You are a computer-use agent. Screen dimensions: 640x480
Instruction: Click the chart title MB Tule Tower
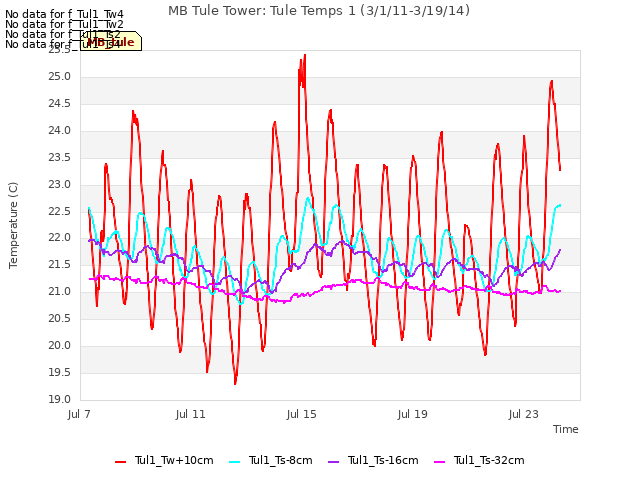click(x=319, y=11)
